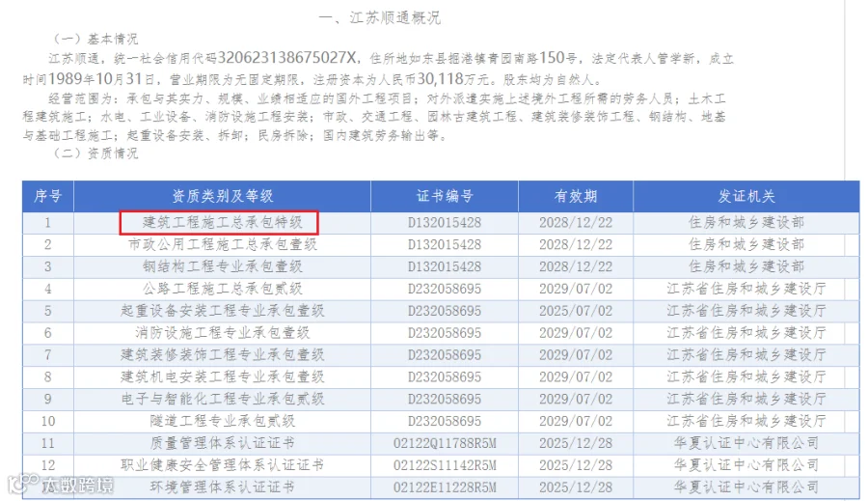Click the credit code 320623138675027X

point(286,58)
